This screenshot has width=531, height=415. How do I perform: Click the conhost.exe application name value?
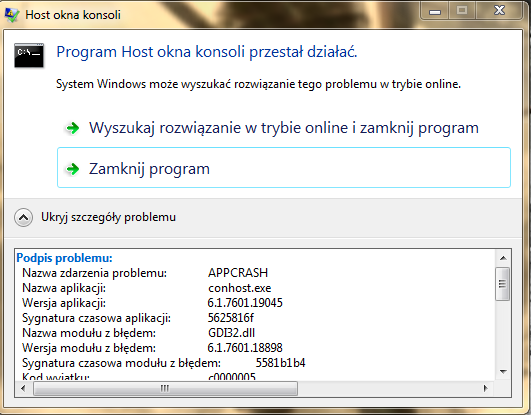coord(239,288)
